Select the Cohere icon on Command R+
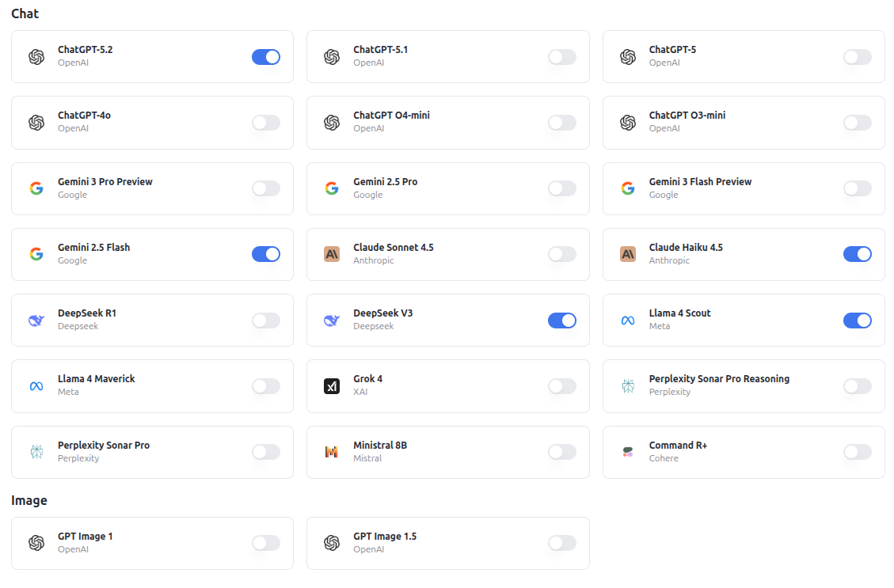 pyautogui.click(x=628, y=452)
